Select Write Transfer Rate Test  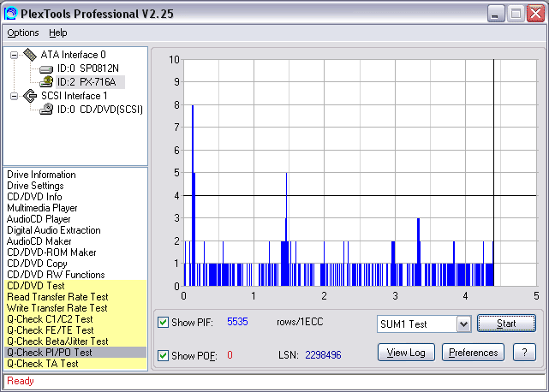tap(75, 308)
